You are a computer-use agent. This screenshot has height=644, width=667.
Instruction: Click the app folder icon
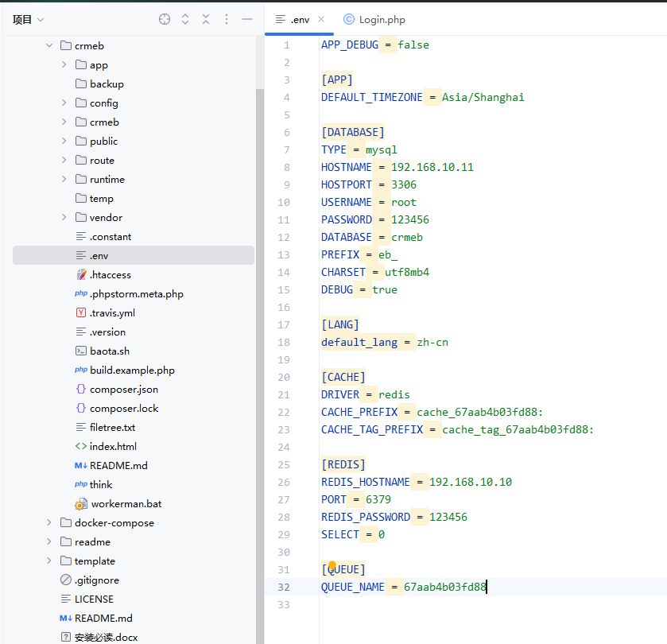(x=81, y=64)
